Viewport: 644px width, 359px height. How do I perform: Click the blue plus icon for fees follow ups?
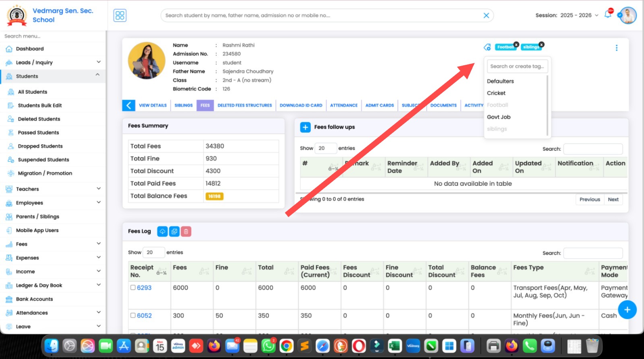(305, 127)
